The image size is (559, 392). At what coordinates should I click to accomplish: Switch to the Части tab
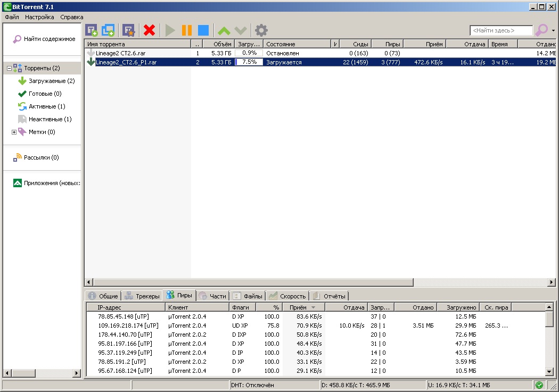(x=213, y=296)
